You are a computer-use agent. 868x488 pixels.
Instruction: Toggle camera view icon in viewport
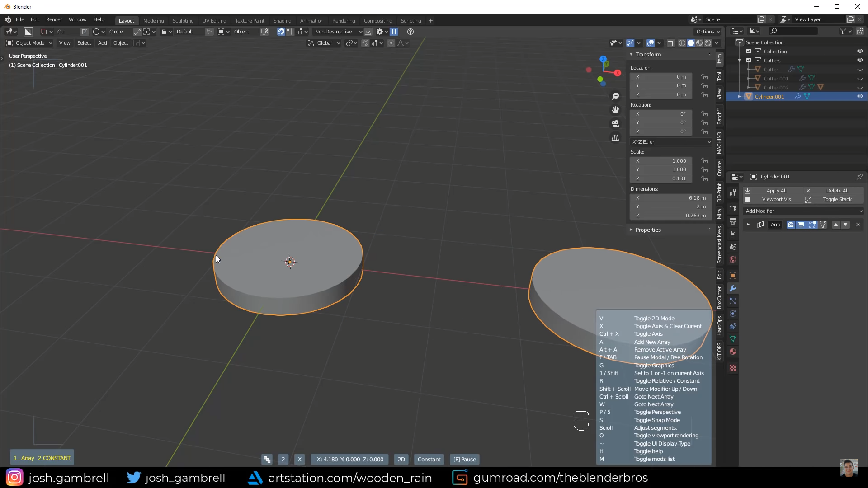[x=615, y=124]
